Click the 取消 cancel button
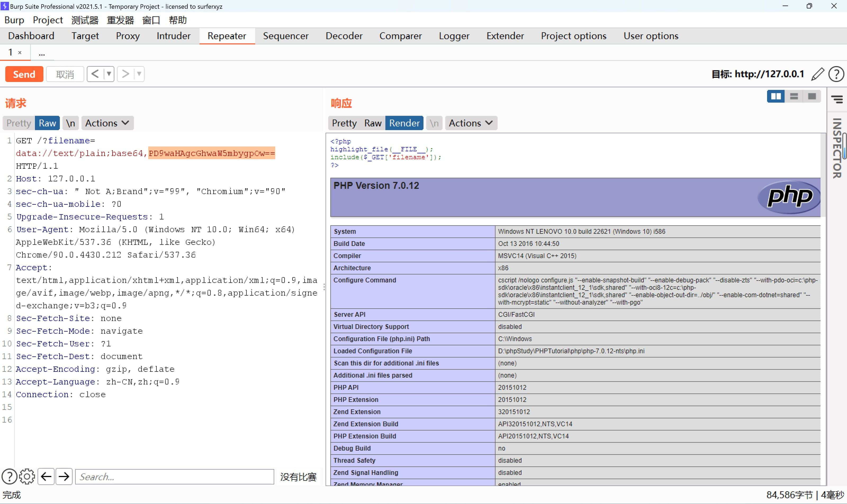Screen dimensions: 847x504 tap(65, 74)
